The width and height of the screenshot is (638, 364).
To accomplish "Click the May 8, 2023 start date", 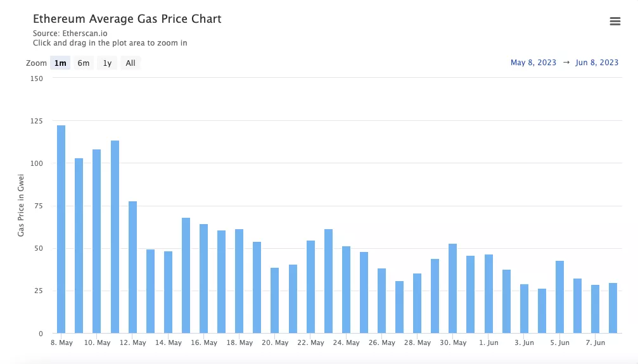I will click(x=533, y=62).
